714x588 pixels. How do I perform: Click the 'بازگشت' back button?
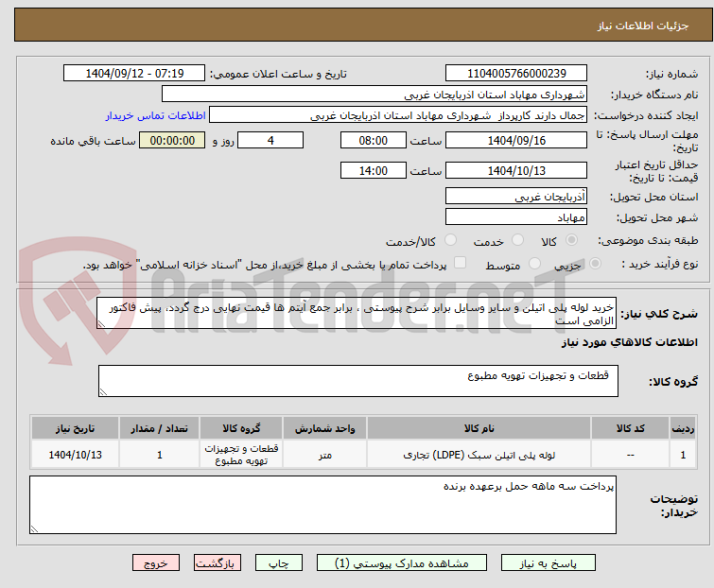218,563
